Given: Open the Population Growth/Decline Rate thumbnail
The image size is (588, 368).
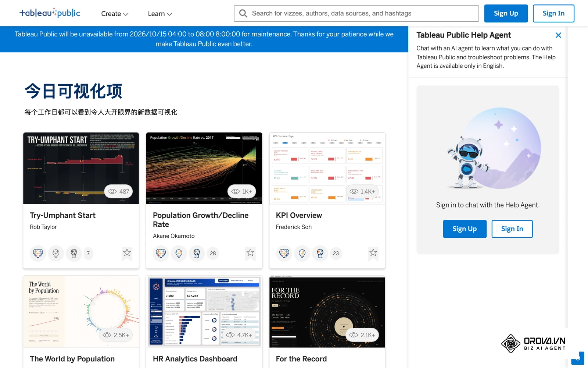Looking at the screenshot, I should (x=204, y=168).
